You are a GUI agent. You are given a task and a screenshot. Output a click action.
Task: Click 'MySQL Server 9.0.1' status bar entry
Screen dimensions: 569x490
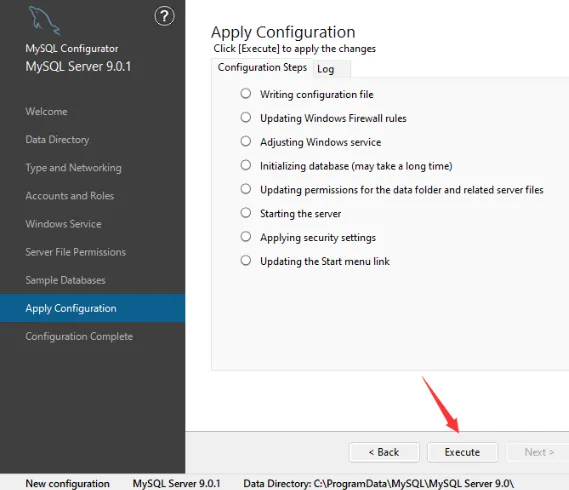[176, 483]
